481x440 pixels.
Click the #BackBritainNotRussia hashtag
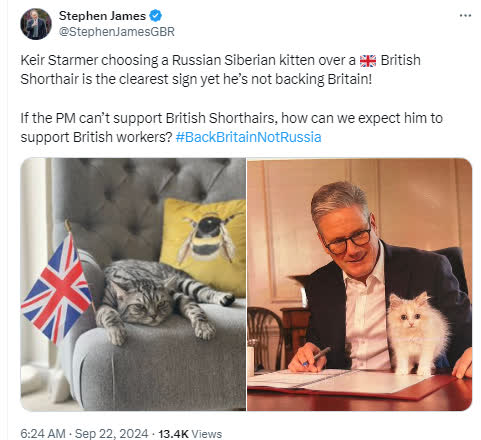[x=248, y=137]
